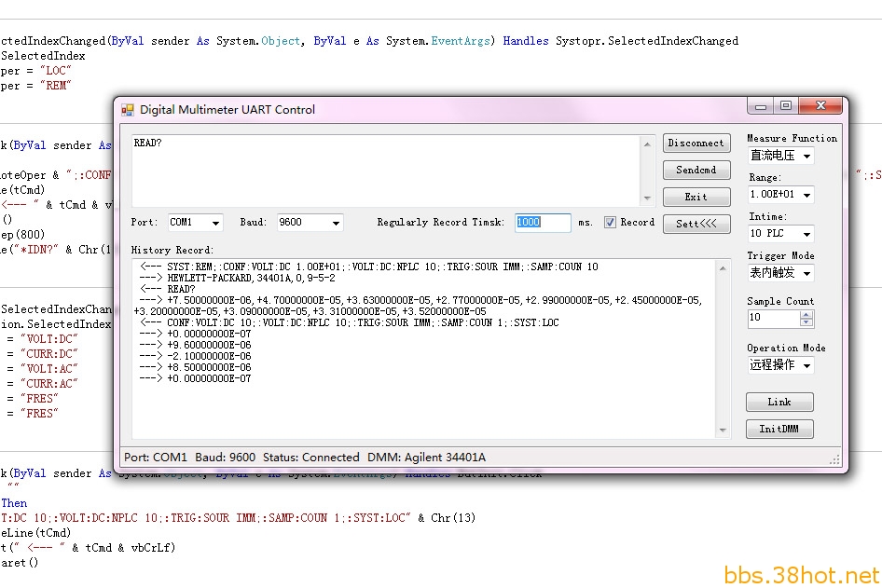
Task: Click "CURR:AC" string in code editor
Action: (x=48, y=383)
